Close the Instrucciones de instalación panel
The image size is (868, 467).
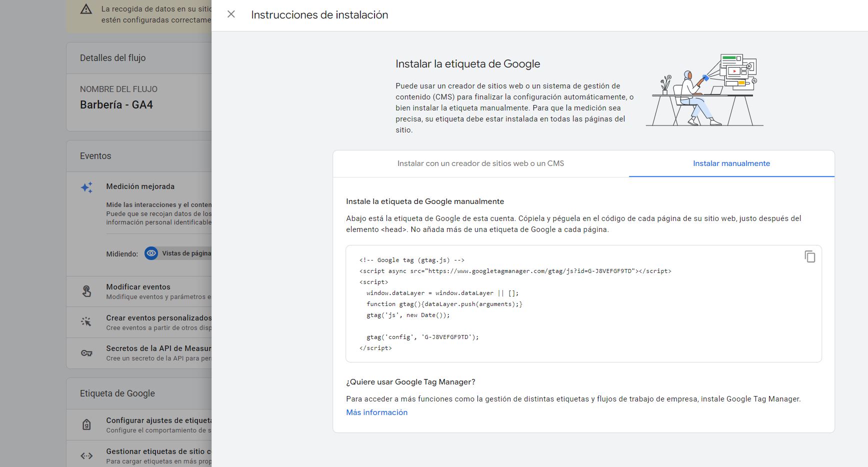pyautogui.click(x=231, y=14)
